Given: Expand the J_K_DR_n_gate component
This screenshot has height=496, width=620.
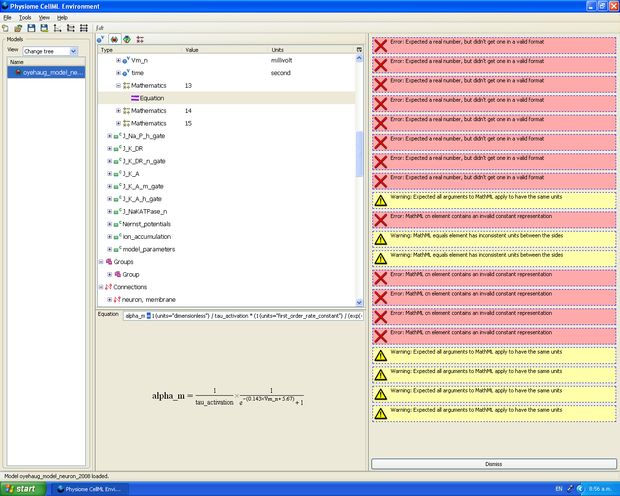Looking at the screenshot, I should click(110, 161).
